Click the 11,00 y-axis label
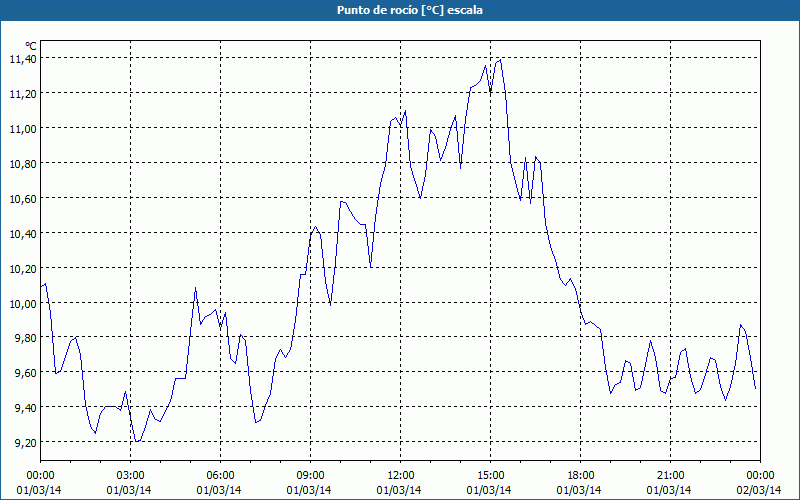The image size is (800, 500). (23, 129)
